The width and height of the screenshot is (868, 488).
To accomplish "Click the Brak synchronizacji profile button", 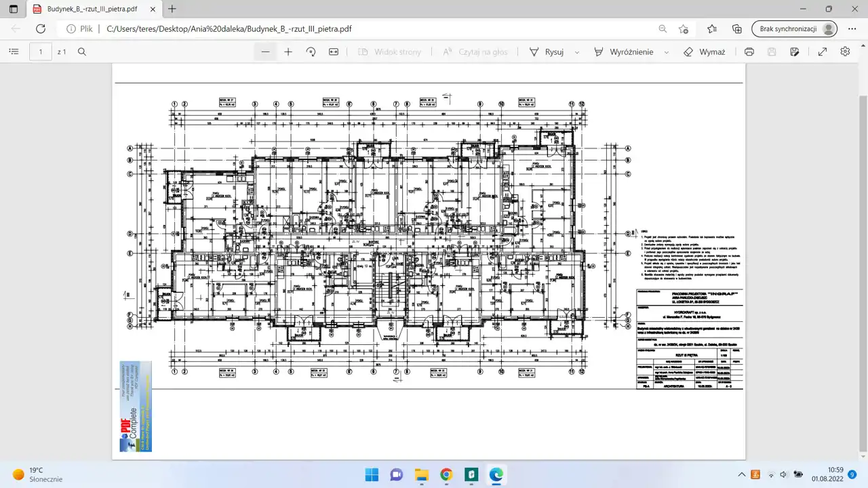I will pos(794,29).
